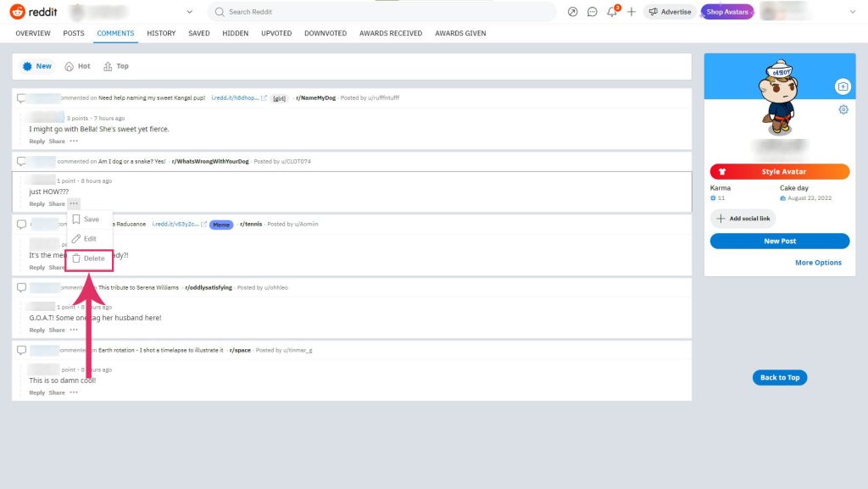Switch to the Posts tab
Viewport: 868px width, 489px height.
(x=74, y=33)
